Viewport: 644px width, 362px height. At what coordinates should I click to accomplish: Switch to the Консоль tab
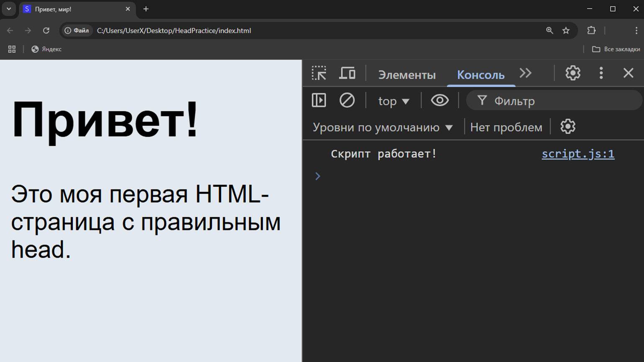(481, 75)
